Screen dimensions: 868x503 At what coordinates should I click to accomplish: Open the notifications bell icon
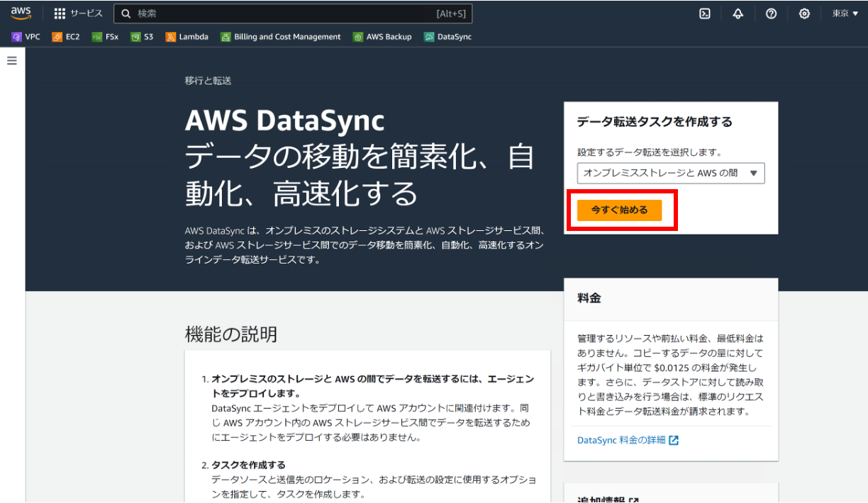point(738,13)
